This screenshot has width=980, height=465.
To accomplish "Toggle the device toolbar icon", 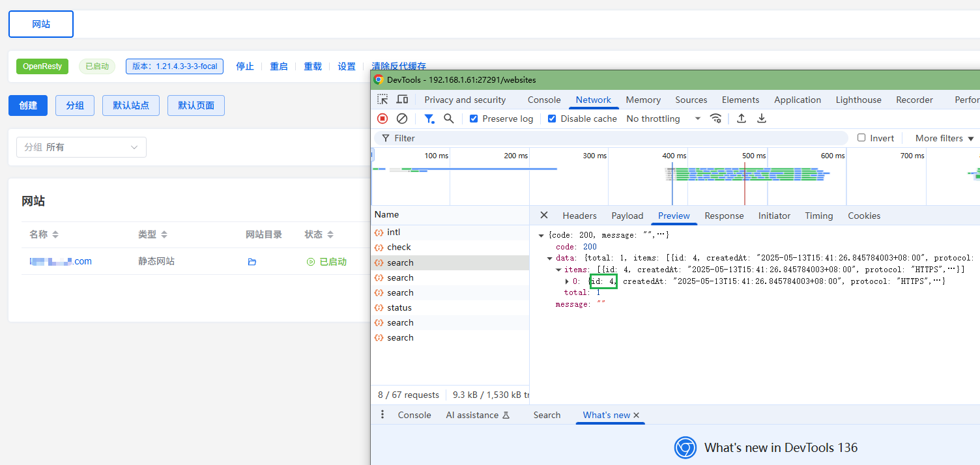I will click(402, 100).
